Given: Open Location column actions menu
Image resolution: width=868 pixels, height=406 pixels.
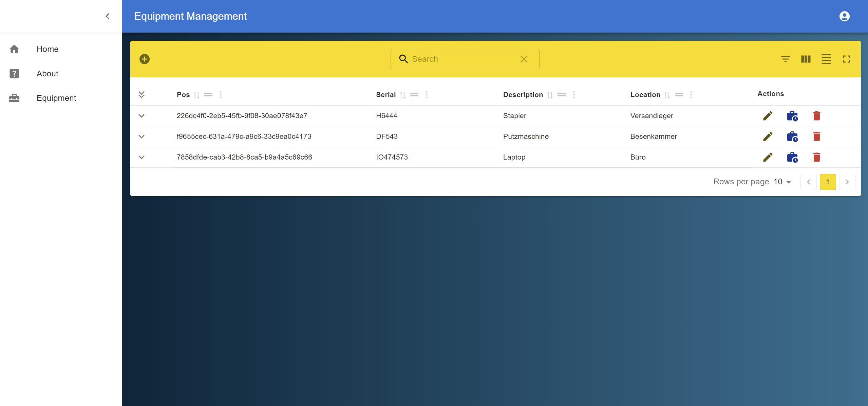Looking at the screenshot, I should tap(691, 95).
